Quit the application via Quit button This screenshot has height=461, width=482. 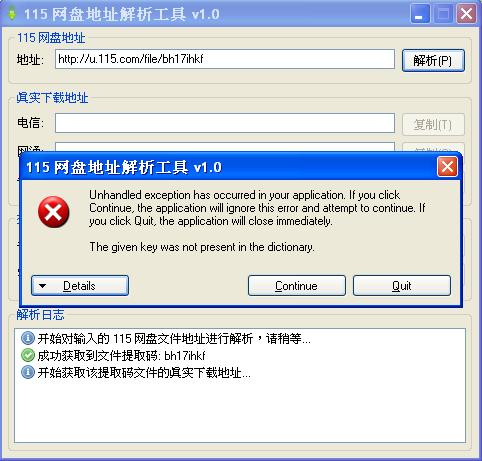[x=402, y=286]
